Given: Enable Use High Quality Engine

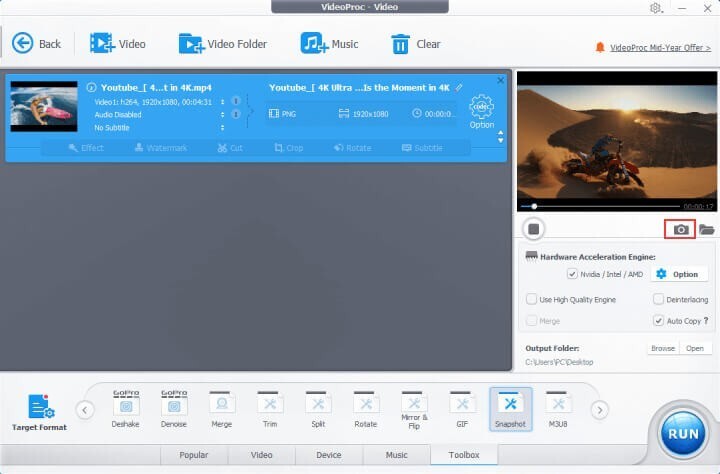Looking at the screenshot, I should [x=531, y=299].
